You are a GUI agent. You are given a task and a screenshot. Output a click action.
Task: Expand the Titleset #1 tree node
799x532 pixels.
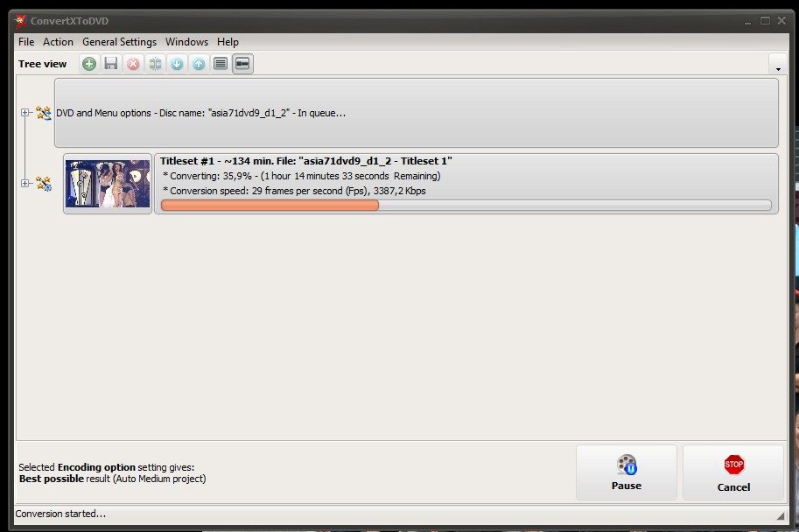(25, 183)
